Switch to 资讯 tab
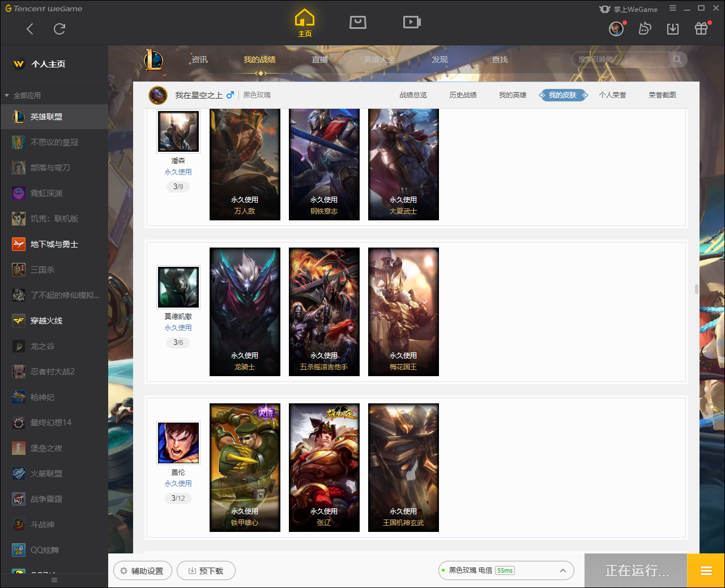Image resolution: width=725 pixels, height=588 pixels. pyautogui.click(x=199, y=59)
